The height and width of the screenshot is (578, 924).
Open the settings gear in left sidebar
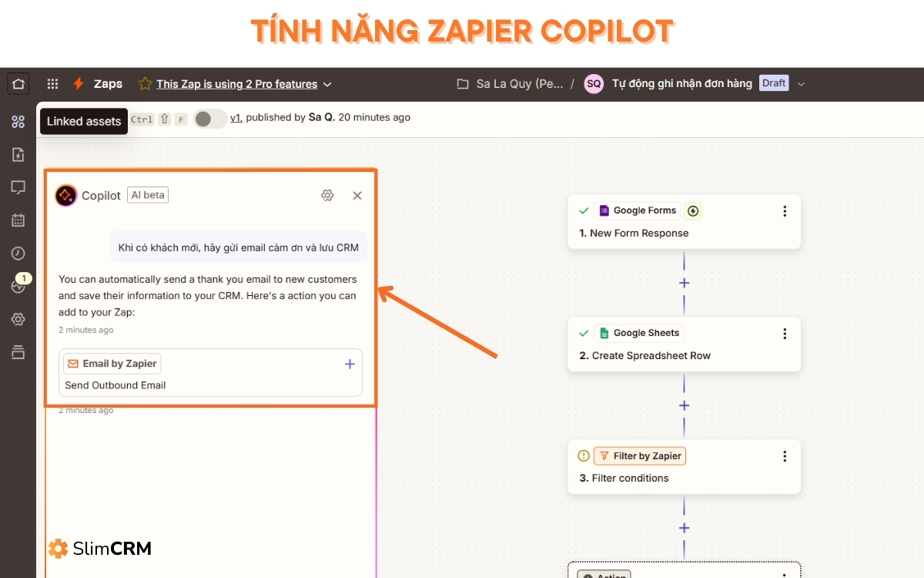pos(18,319)
